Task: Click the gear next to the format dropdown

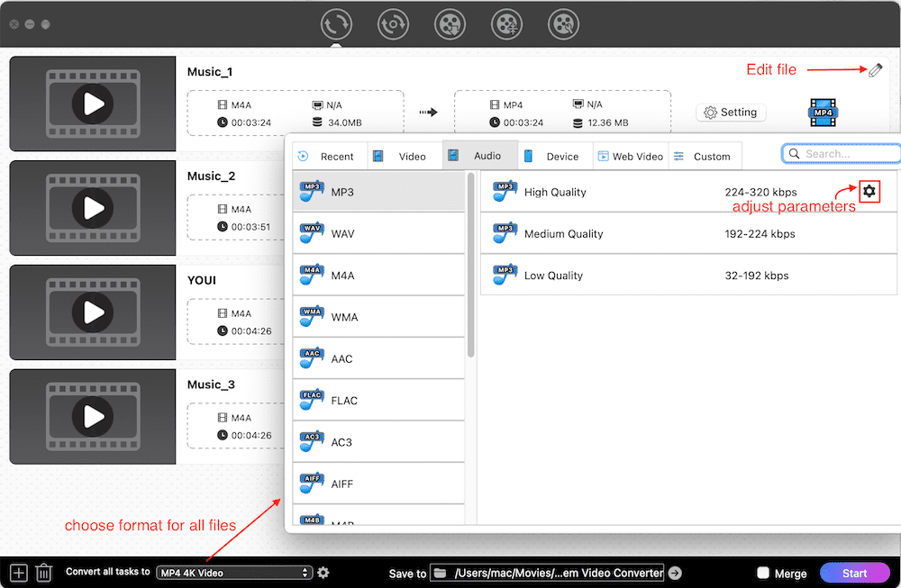Action: point(323,573)
